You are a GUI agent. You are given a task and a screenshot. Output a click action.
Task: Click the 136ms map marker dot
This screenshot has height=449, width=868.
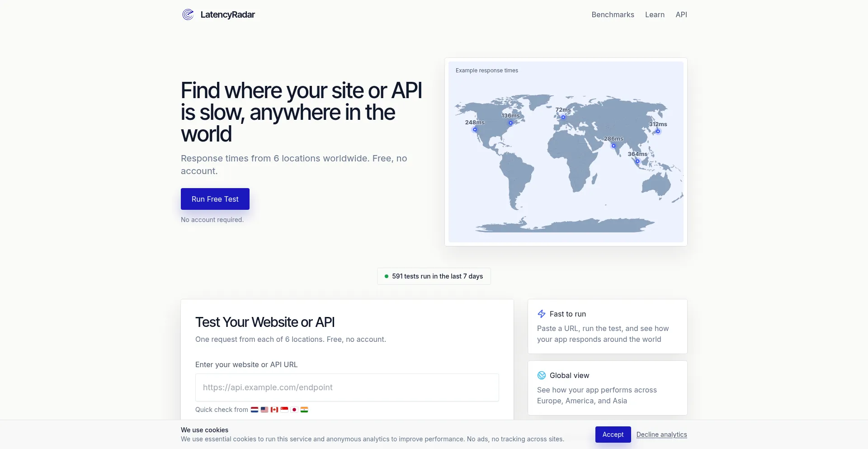tap(510, 123)
